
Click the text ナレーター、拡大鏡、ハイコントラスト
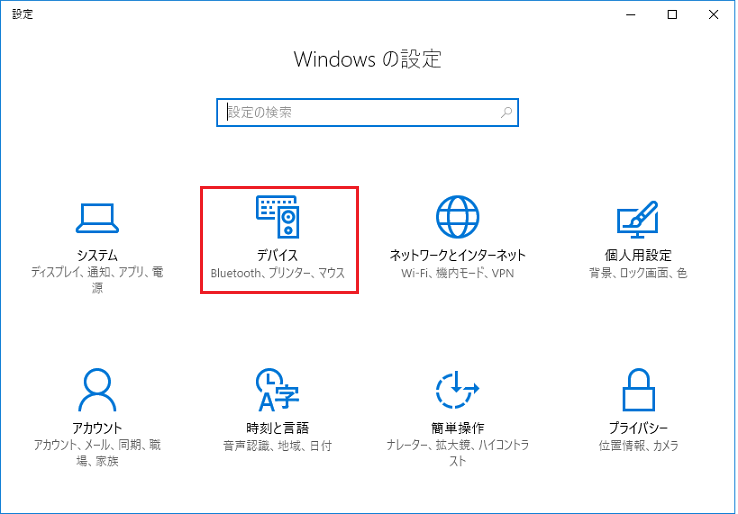click(x=457, y=453)
